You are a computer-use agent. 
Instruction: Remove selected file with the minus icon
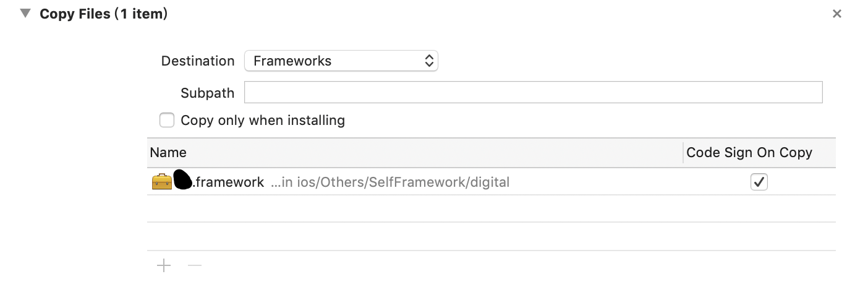click(x=195, y=266)
